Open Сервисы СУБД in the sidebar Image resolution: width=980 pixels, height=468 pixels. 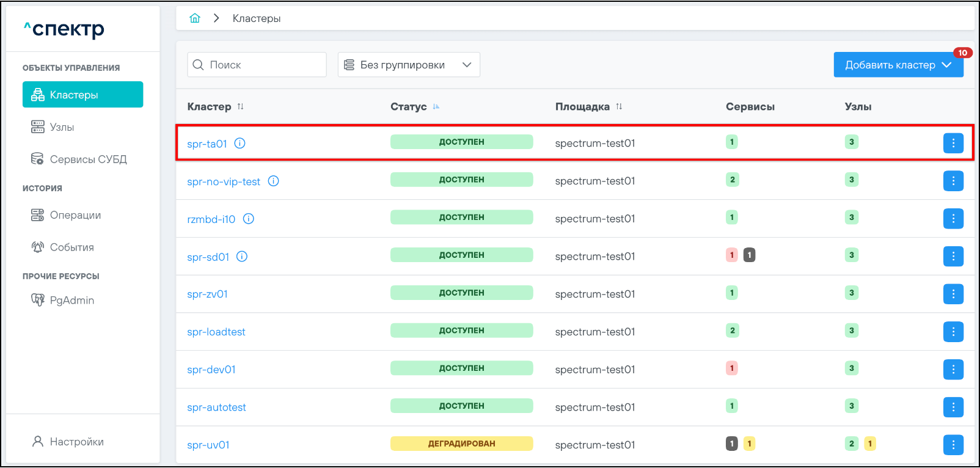coord(88,159)
